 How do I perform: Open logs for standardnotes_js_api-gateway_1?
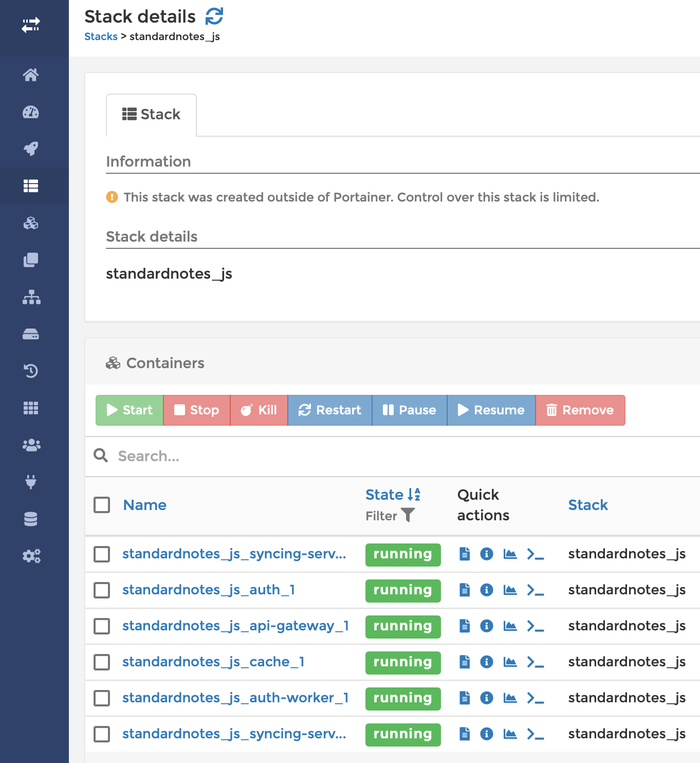(465, 626)
